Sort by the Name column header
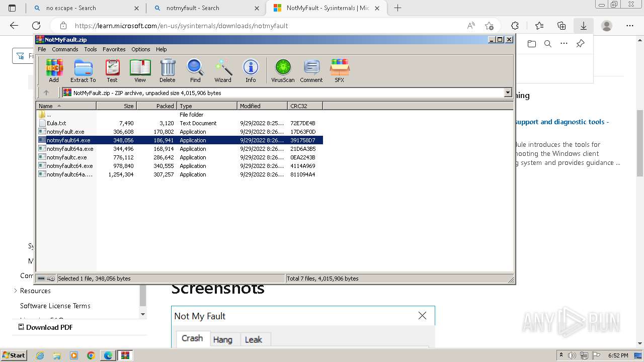This screenshot has width=644, height=362. click(66, 106)
